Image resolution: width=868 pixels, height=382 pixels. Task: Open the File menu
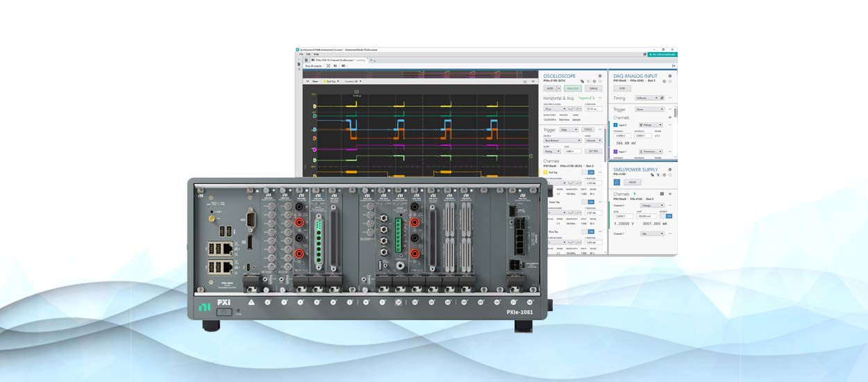301,54
